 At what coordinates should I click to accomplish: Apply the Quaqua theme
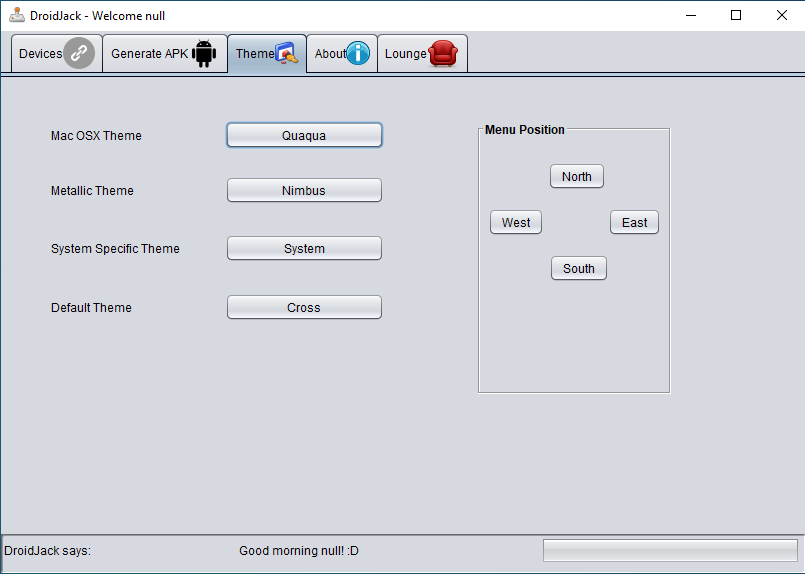pyautogui.click(x=304, y=135)
